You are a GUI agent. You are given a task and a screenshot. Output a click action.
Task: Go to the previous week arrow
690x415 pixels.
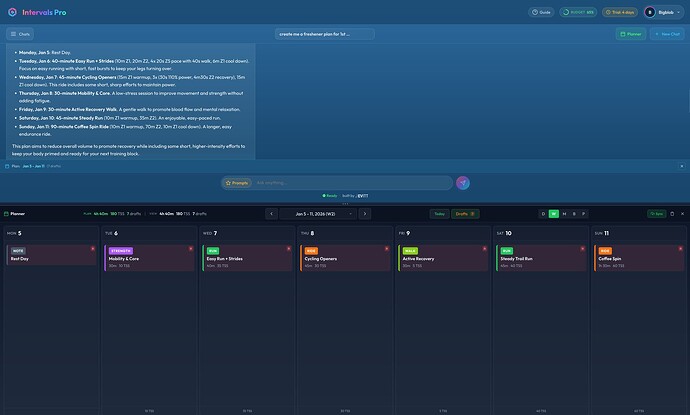point(271,214)
